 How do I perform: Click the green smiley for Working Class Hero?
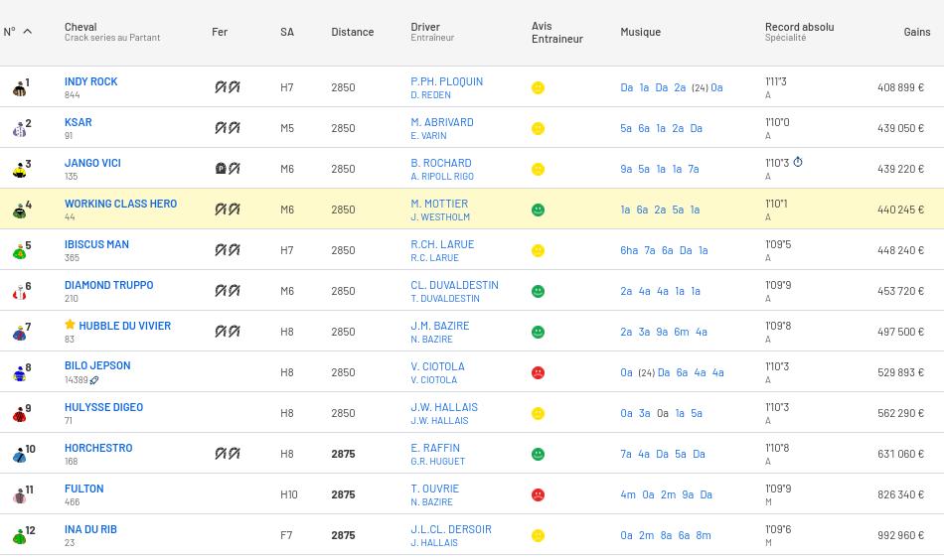[x=538, y=210]
